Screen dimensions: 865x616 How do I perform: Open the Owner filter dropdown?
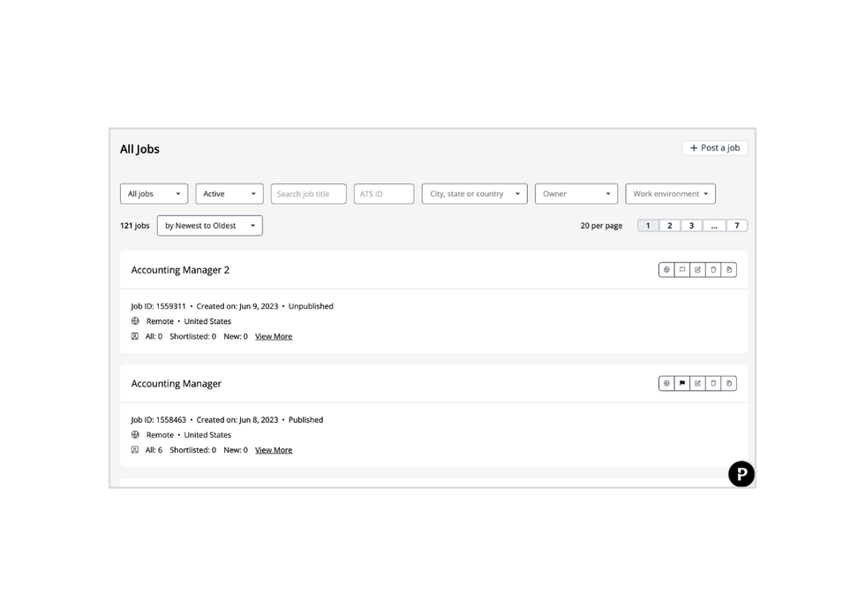coord(575,194)
